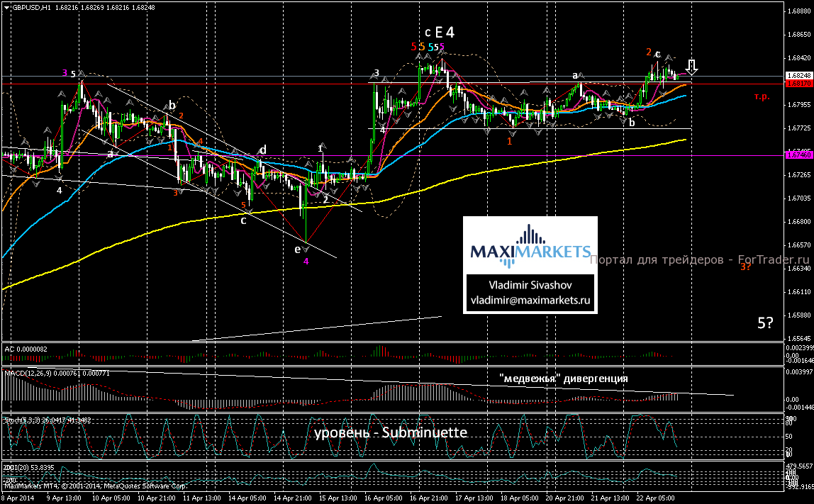This screenshot has height=504, width=814.
Task: Click the vladimir@maximarkets.ru email text
Action: click(x=530, y=301)
